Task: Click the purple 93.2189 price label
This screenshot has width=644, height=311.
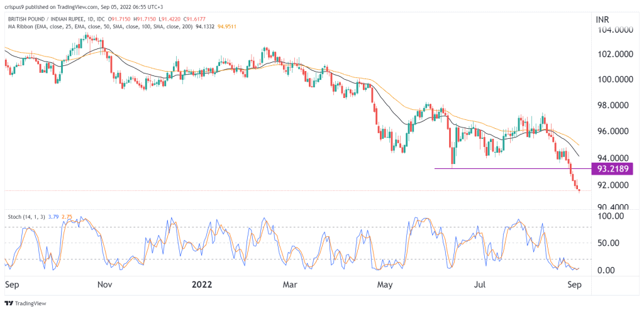Action: click(613, 168)
